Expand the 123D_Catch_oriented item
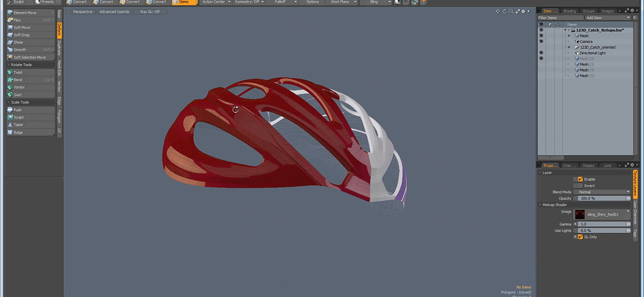 coord(569,47)
